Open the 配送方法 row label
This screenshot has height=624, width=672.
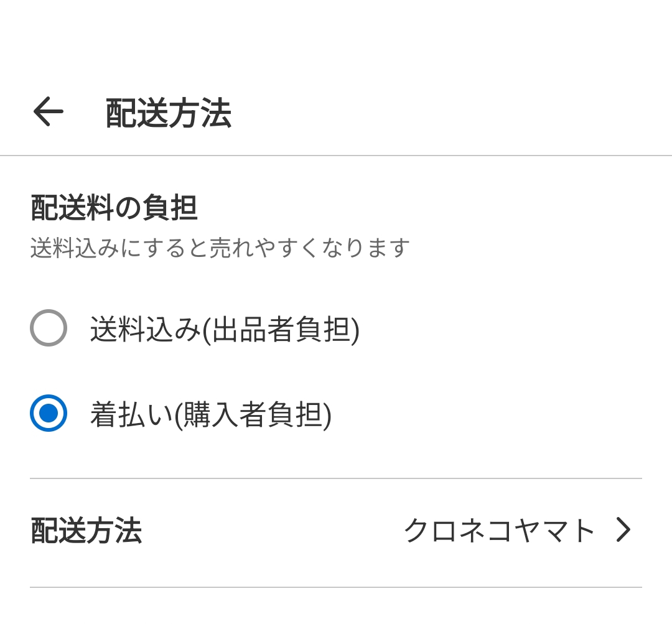coord(86,531)
